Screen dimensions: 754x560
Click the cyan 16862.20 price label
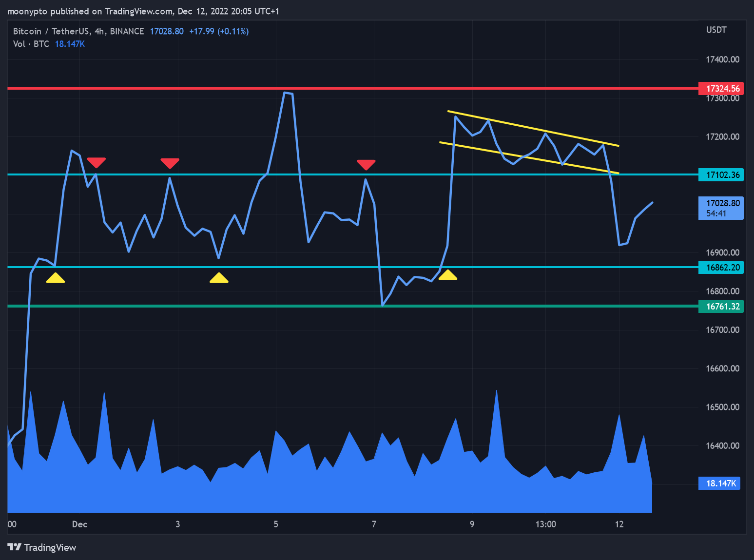(x=721, y=267)
